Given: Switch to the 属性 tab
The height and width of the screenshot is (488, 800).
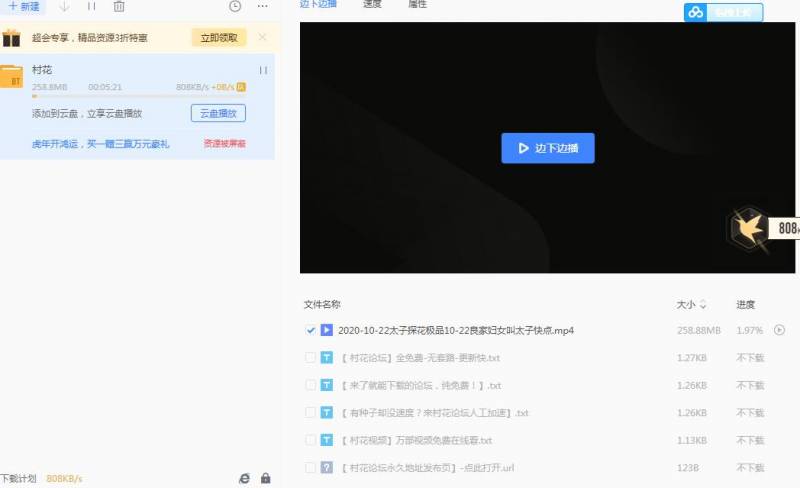Looking at the screenshot, I should (418, 5).
